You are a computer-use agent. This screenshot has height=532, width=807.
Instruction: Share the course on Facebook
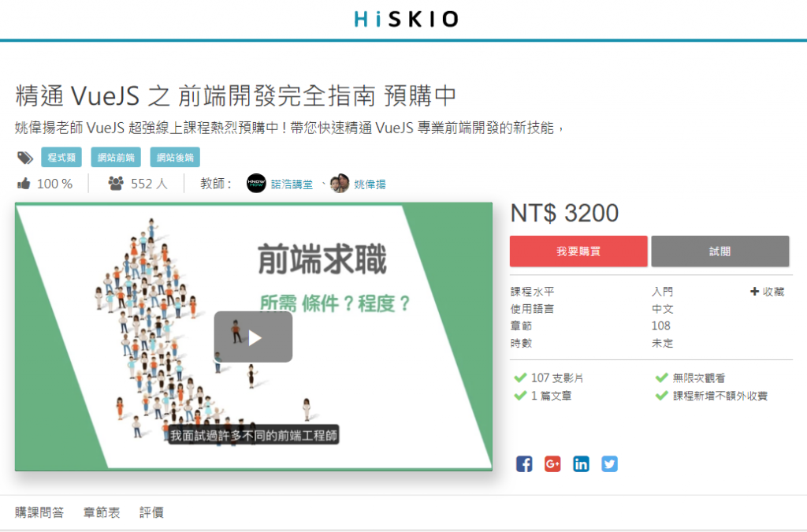[x=524, y=463]
